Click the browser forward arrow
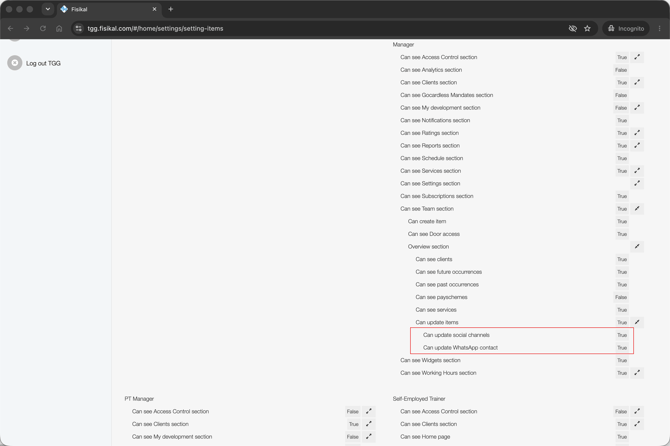Image resolution: width=670 pixels, height=446 pixels. pos(26,29)
